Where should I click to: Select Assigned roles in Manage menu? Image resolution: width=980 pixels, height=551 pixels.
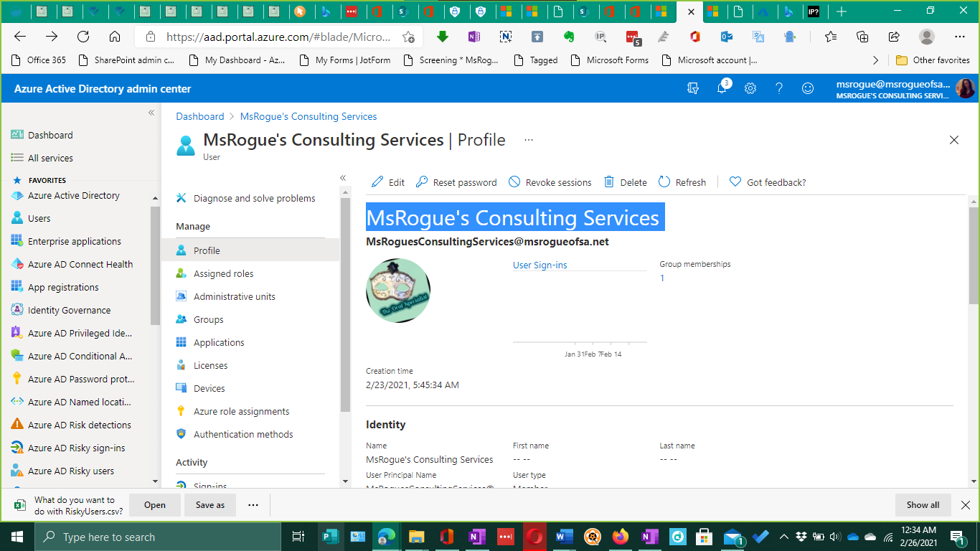pos(223,273)
